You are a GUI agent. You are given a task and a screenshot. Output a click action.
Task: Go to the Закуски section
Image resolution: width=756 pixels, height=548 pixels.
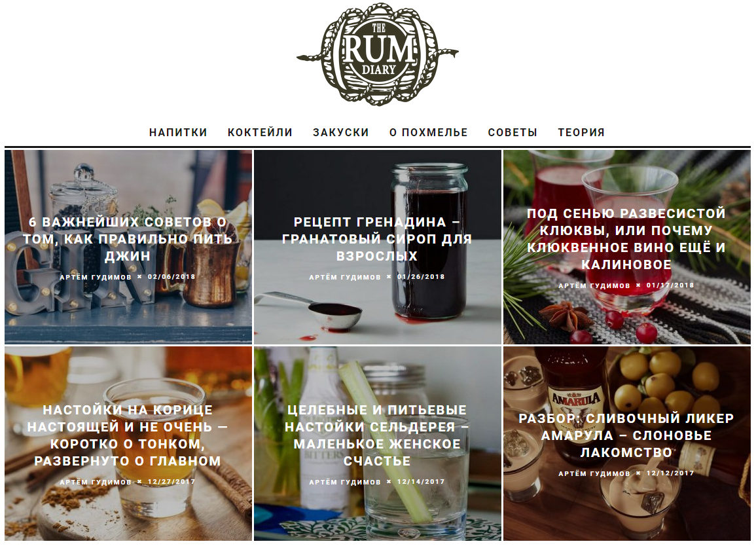click(341, 132)
